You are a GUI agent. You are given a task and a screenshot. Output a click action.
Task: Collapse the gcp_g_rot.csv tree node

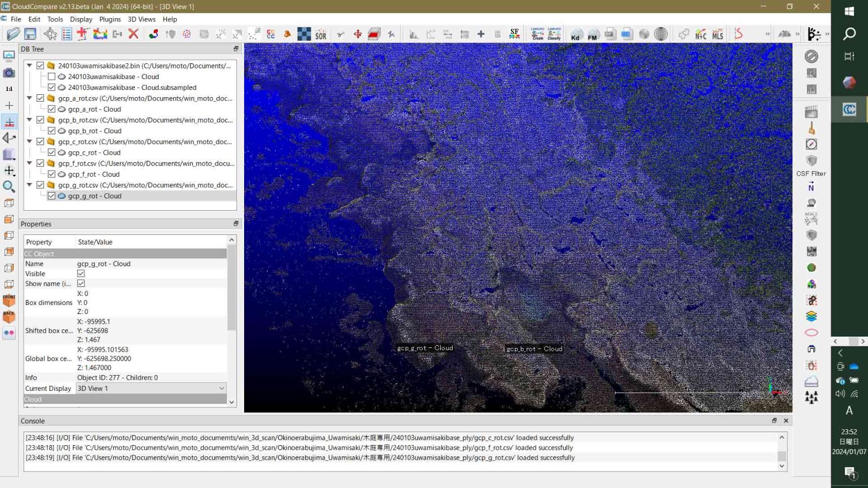(x=29, y=185)
